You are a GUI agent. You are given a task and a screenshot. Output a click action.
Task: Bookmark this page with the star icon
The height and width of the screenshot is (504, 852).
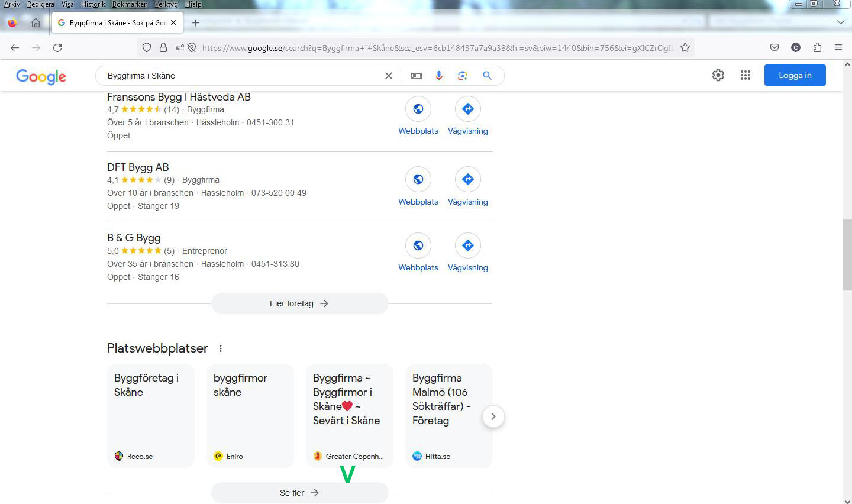(x=685, y=48)
